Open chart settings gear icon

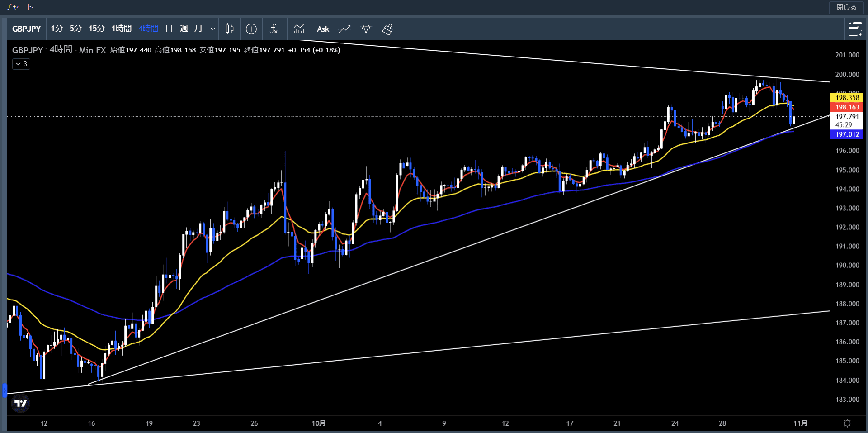click(848, 423)
